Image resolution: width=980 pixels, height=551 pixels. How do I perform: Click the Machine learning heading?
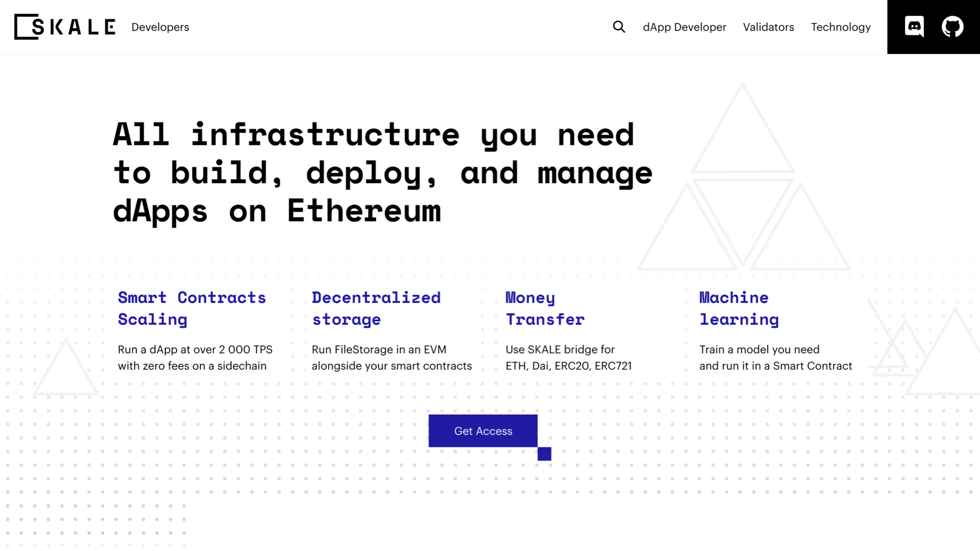point(739,308)
